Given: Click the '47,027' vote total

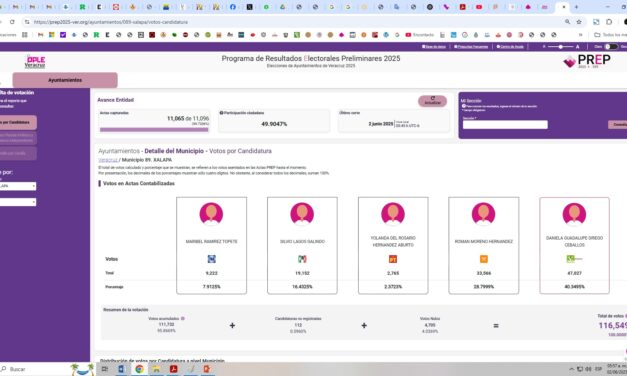Looking at the screenshot, I should pos(574,273).
